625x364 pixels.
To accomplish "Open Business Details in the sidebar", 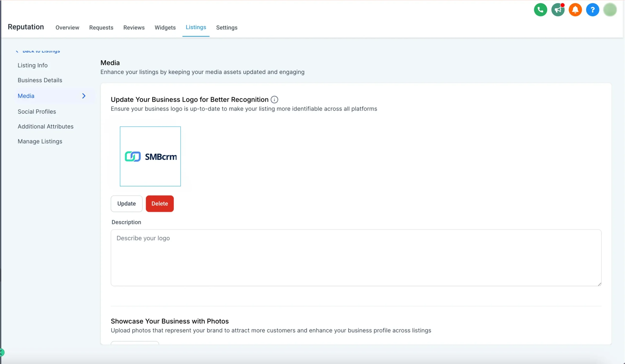I will [x=40, y=80].
